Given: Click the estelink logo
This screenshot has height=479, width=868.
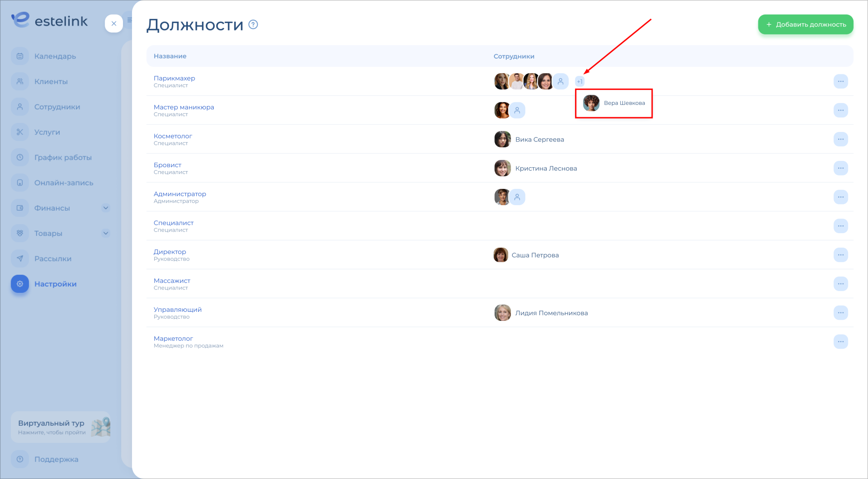Looking at the screenshot, I should coord(49,20).
